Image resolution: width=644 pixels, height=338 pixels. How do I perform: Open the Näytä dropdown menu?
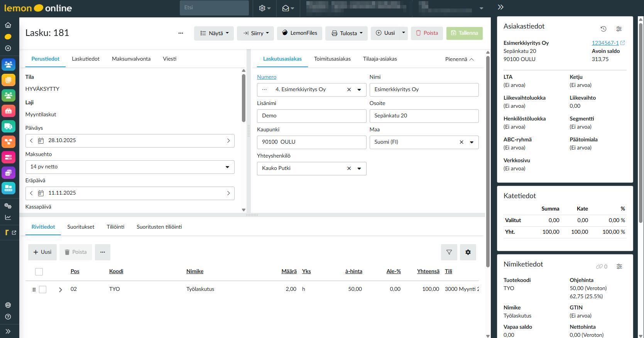coord(214,33)
